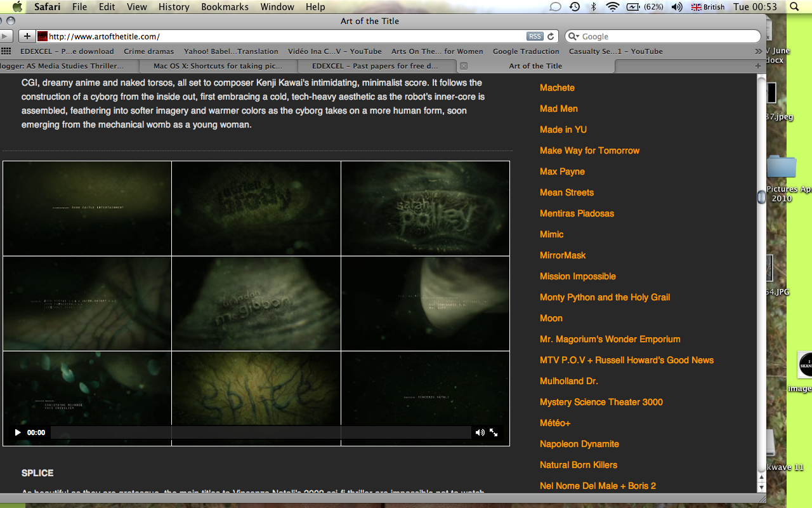812x508 pixels.
Task: Click the RSS button in address bar
Action: point(535,37)
